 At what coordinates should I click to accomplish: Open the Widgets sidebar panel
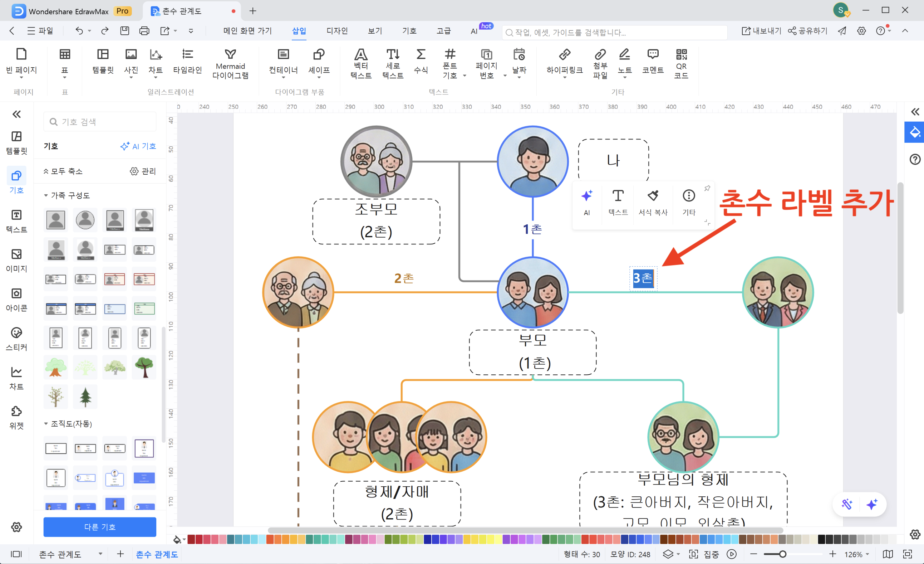click(16, 417)
